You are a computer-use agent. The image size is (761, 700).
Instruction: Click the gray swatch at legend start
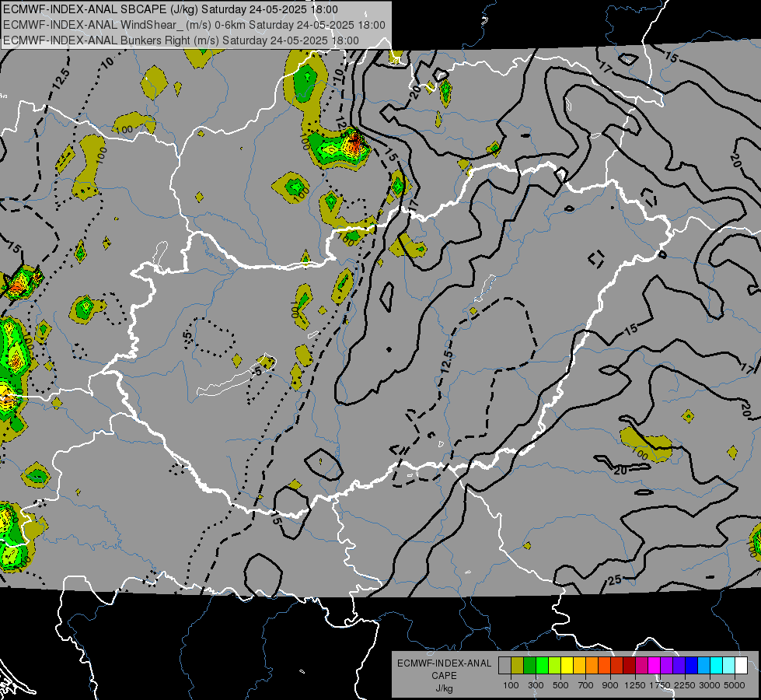[504, 665]
